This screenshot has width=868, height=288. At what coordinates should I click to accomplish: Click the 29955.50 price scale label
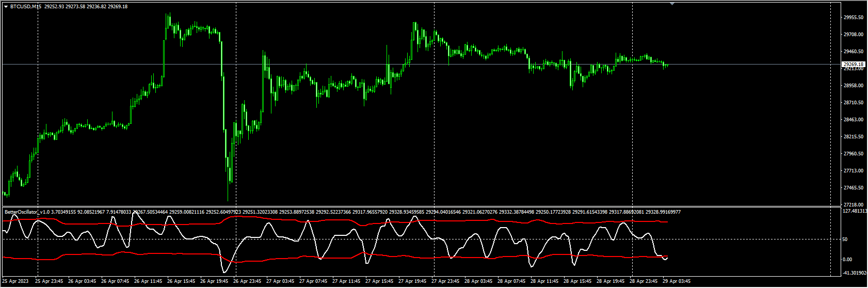[x=853, y=17]
